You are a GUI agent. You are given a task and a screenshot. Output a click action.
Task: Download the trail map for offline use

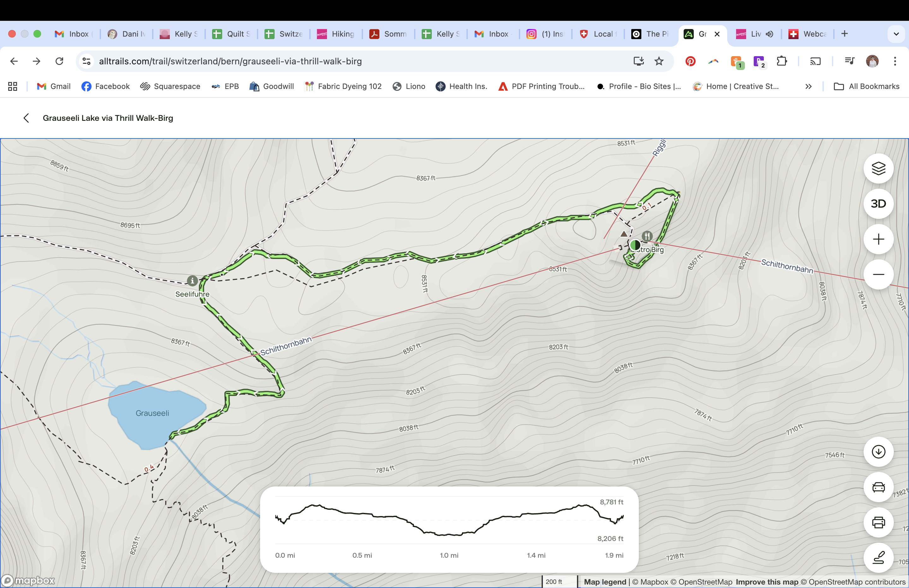coord(878,452)
